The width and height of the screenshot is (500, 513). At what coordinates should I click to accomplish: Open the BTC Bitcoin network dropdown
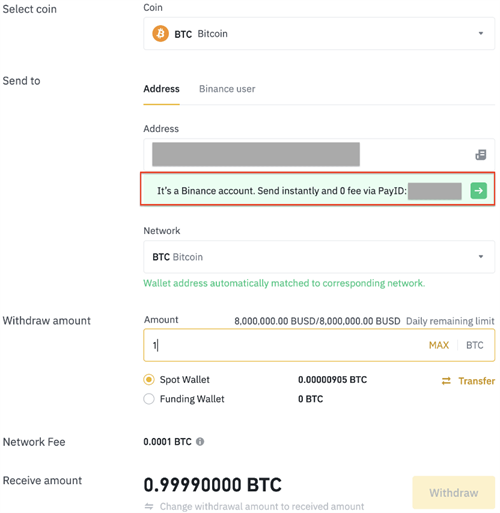[319, 257]
